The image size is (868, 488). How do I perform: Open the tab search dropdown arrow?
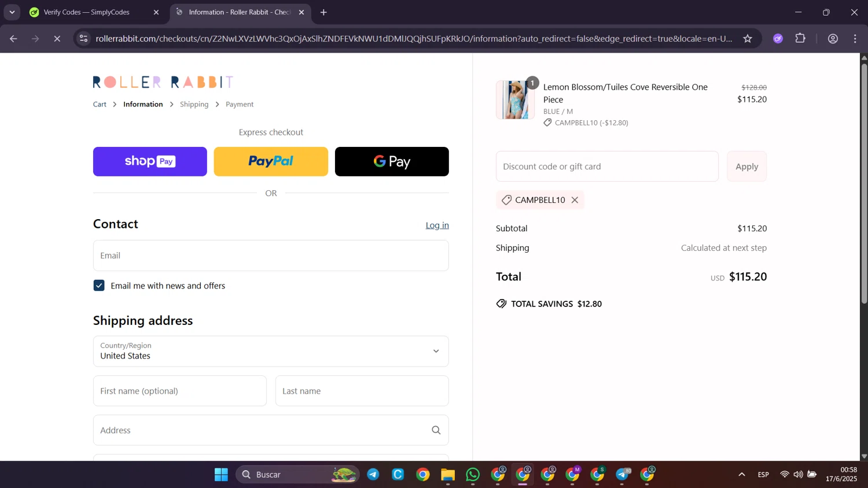[12, 12]
